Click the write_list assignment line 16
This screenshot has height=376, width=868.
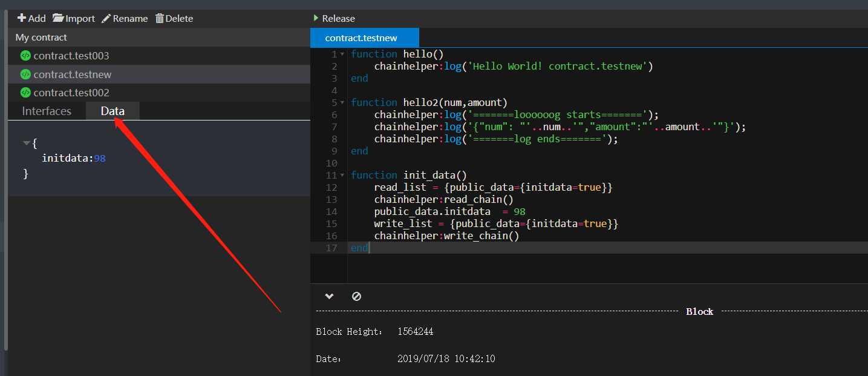496,224
